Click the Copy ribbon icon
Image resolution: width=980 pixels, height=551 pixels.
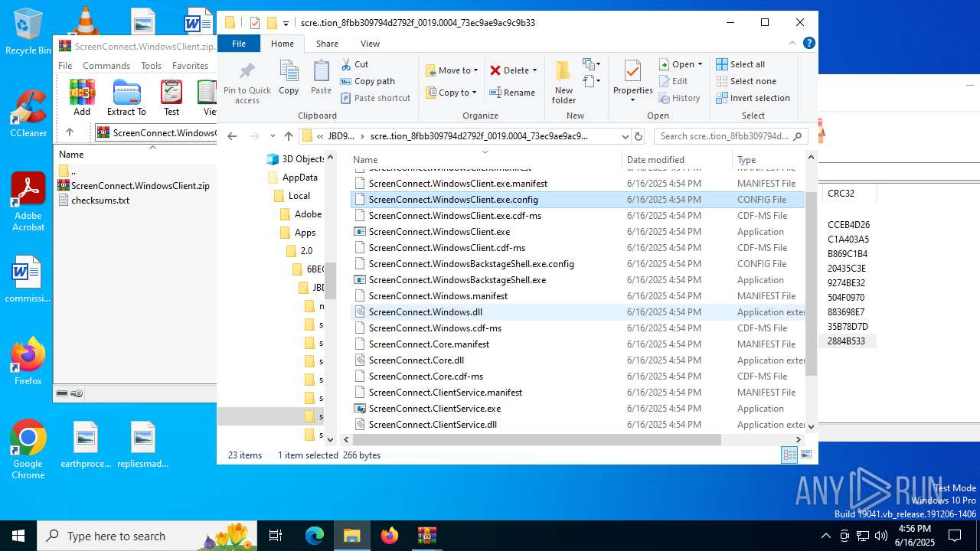[x=289, y=77]
